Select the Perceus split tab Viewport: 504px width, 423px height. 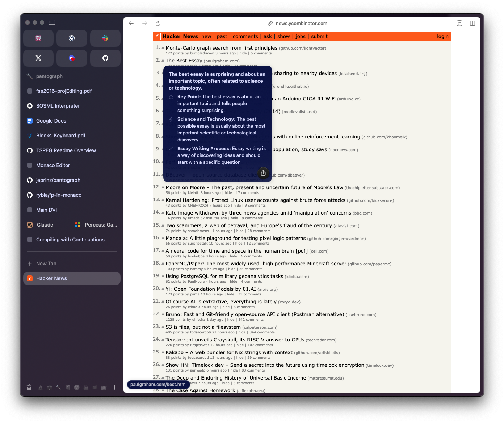point(96,225)
